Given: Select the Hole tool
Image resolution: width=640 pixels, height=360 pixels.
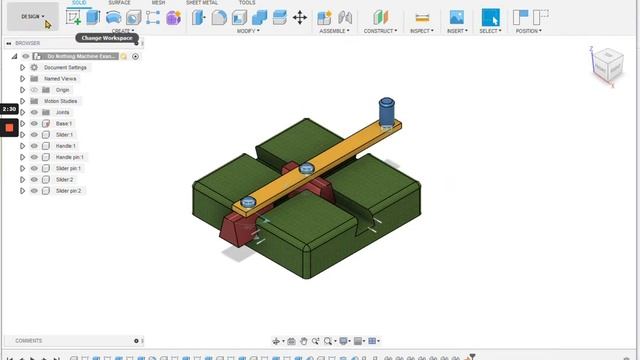Looking at the screenshot, I should [x=133, y=18].
